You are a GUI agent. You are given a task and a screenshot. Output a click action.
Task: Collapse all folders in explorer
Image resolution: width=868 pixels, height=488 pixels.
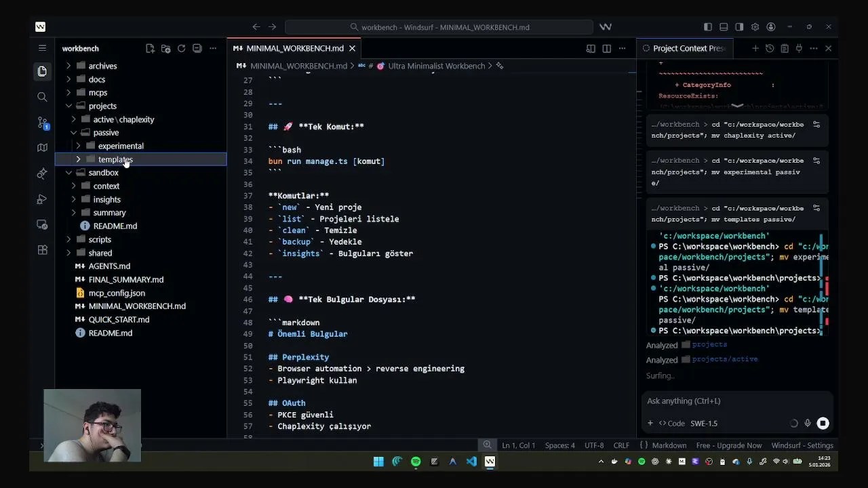tap(197, 49)
